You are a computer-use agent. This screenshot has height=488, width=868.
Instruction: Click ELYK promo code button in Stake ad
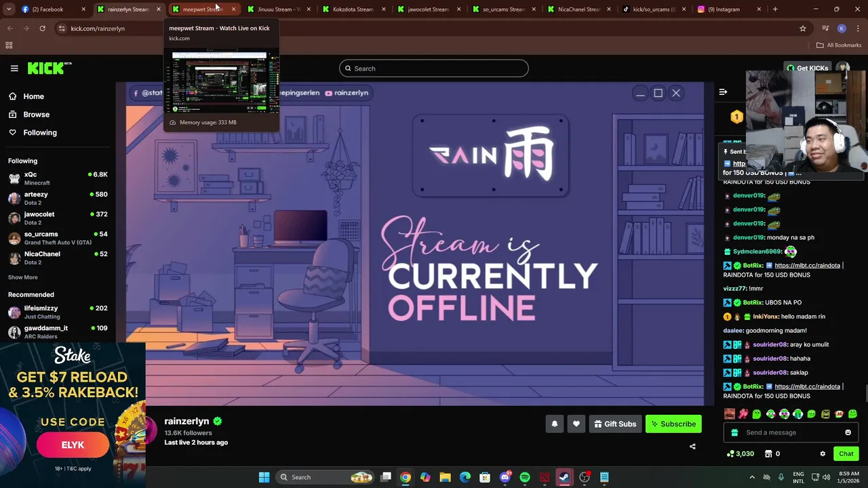[x=73, y=445]
